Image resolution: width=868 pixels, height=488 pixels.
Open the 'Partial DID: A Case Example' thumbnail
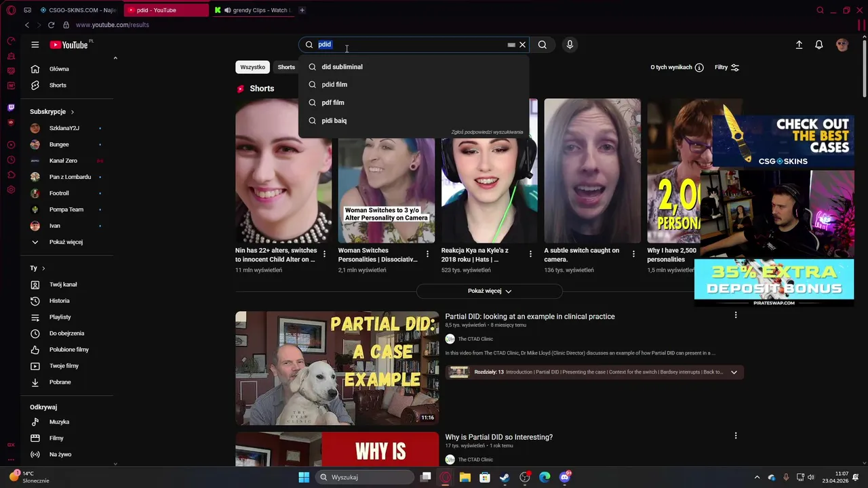337,368
